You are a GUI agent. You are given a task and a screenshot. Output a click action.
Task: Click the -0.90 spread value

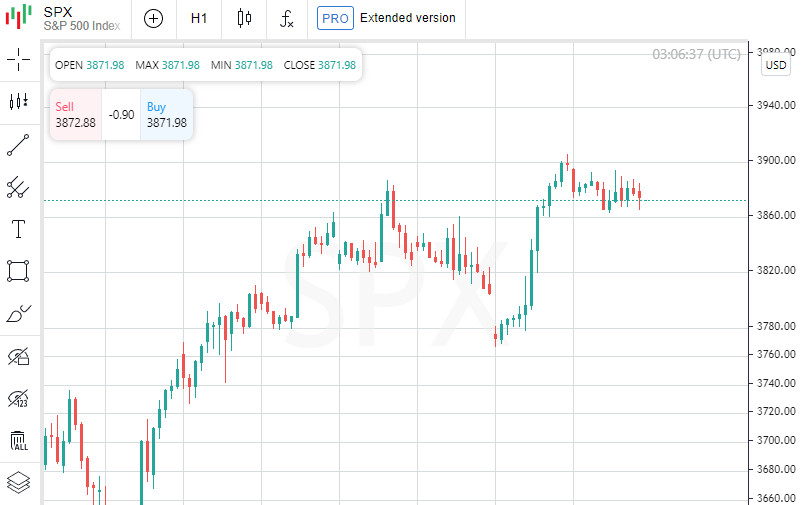[121, 115]
